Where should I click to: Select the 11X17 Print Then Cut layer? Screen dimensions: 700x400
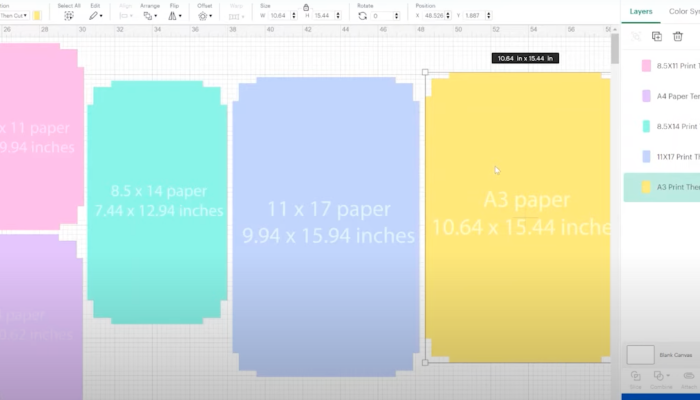coord(662,157)
